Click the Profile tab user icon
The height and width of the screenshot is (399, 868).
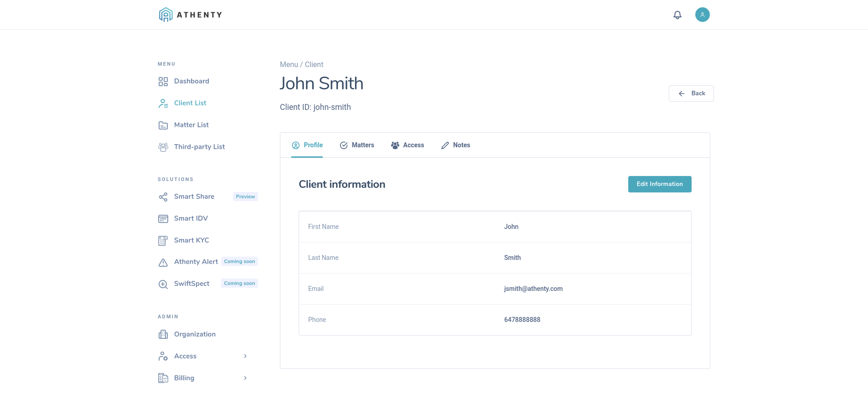[296, 145]
